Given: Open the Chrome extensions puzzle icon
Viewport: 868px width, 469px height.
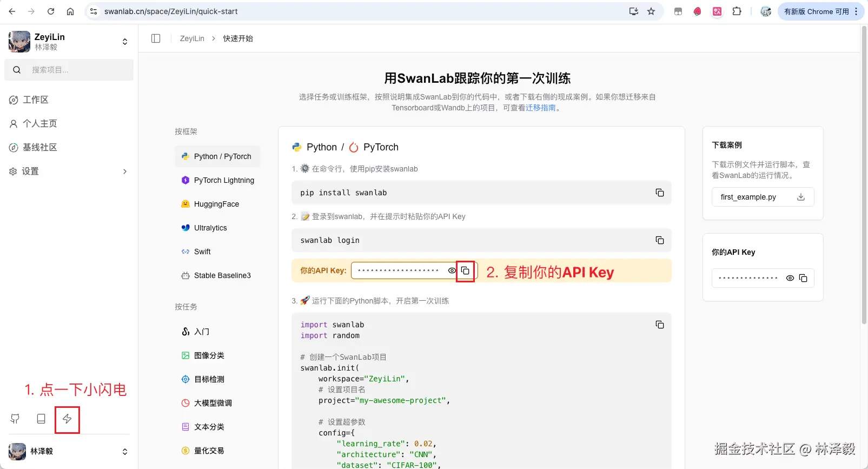Looking at the screenshot, I should [x=737, y=11].
